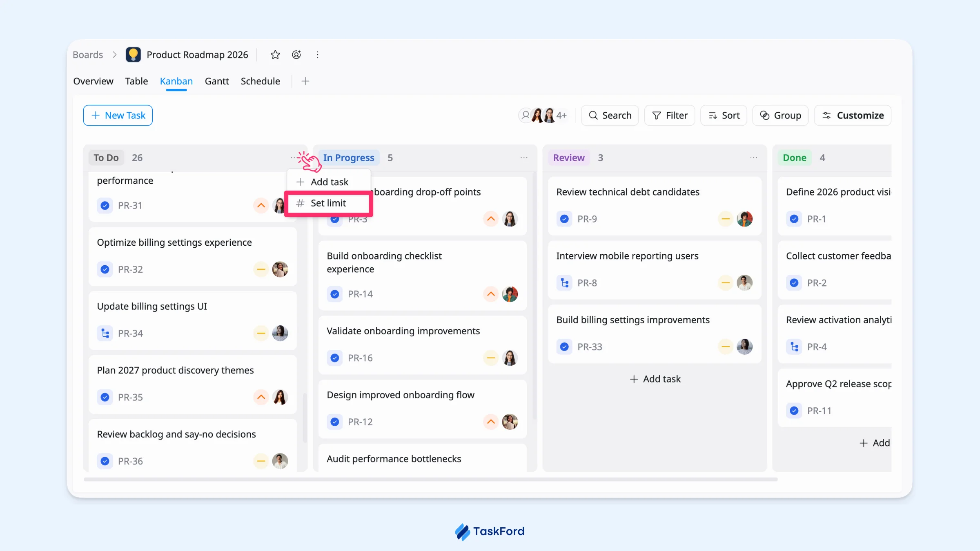Show the 4+ additional members

point(562,116)
